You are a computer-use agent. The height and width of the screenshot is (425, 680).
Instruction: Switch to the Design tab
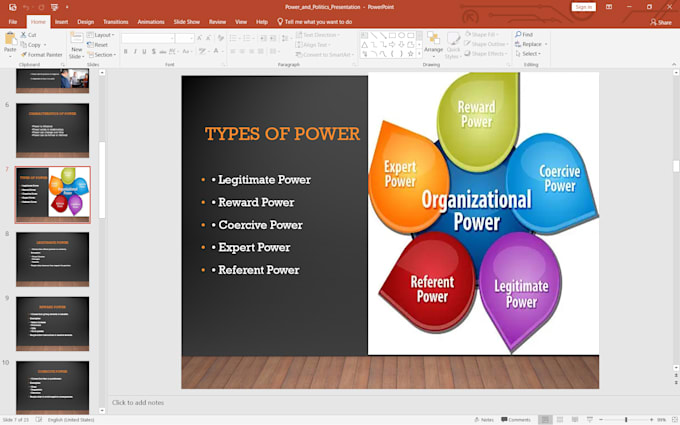click(85, 22)
